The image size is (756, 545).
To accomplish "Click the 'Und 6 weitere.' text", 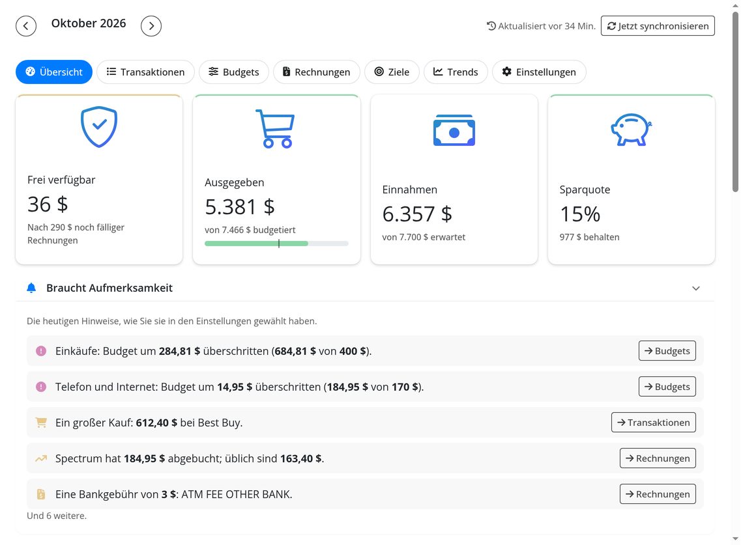I will tap(57, 516).
